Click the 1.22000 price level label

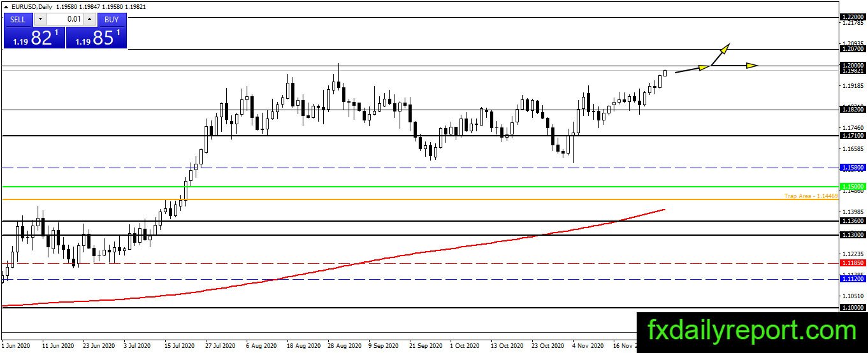[x=853, y=17]
